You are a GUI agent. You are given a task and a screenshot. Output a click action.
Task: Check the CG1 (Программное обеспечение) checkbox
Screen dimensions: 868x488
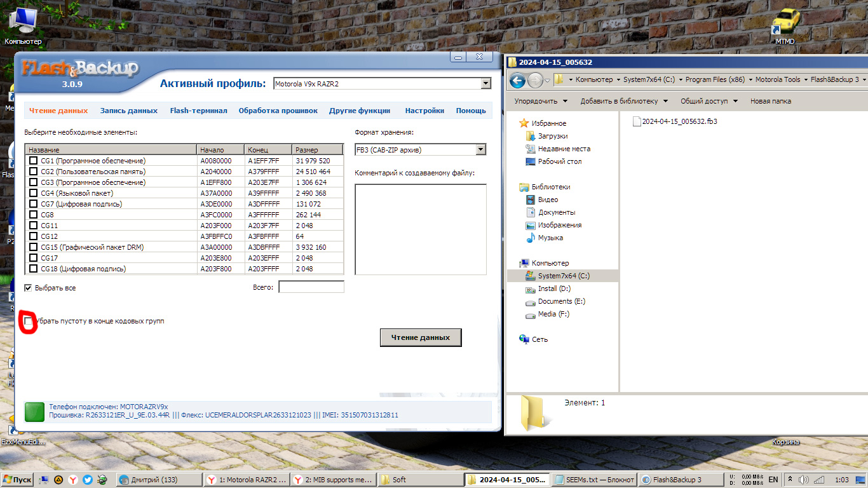(x=33, y=161)
